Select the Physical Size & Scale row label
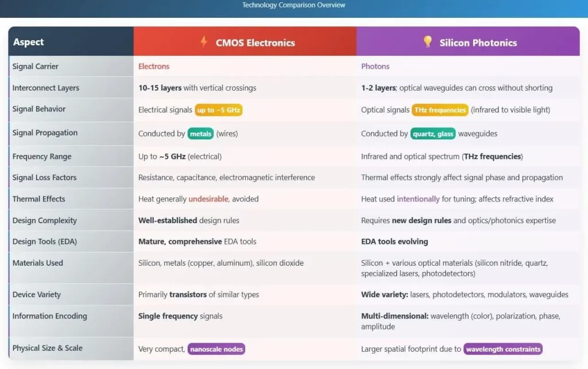This screenshot has height=369, width=588. tap(48, 348)
